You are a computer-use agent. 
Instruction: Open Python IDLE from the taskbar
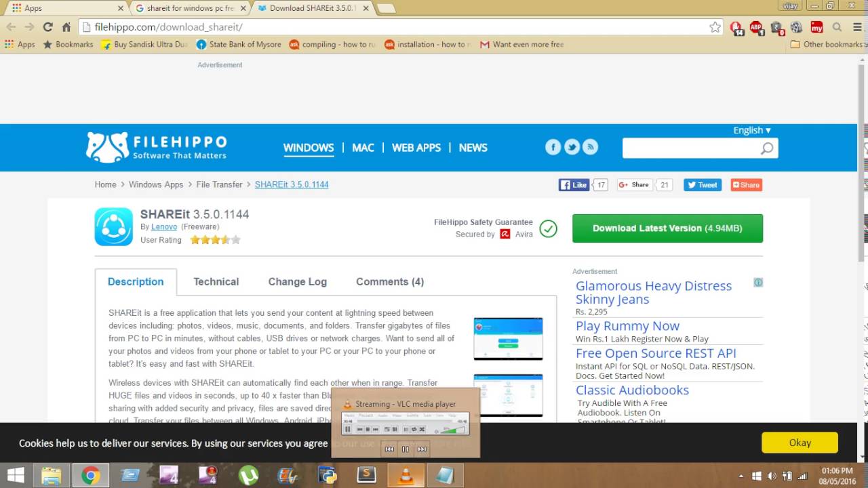click(x=327, y=475)
